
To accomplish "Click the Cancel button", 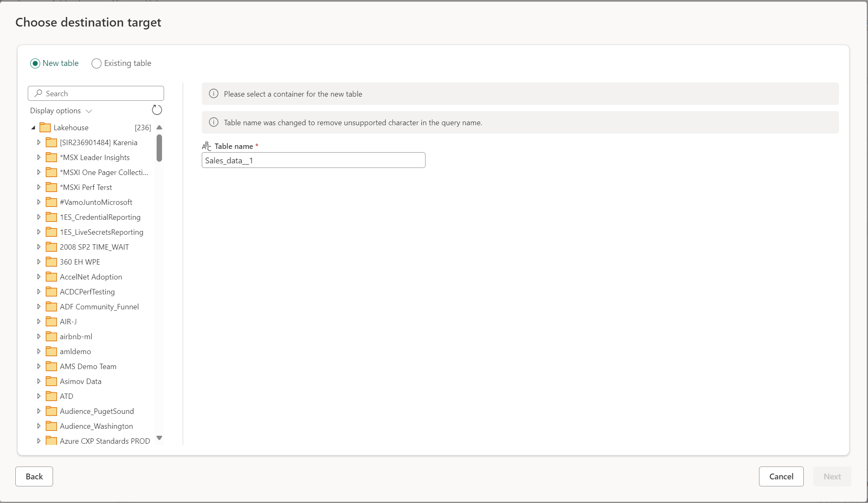I will click(x=781, y=476).
